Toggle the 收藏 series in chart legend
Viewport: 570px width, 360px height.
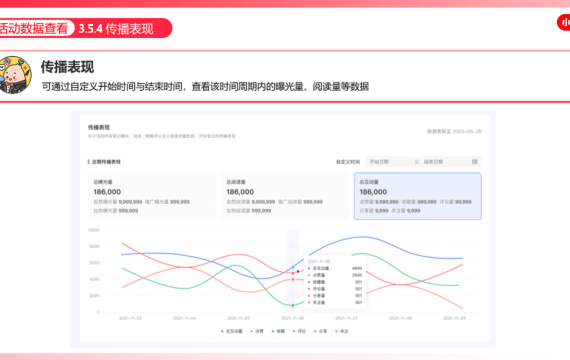(x=278, y=331)
